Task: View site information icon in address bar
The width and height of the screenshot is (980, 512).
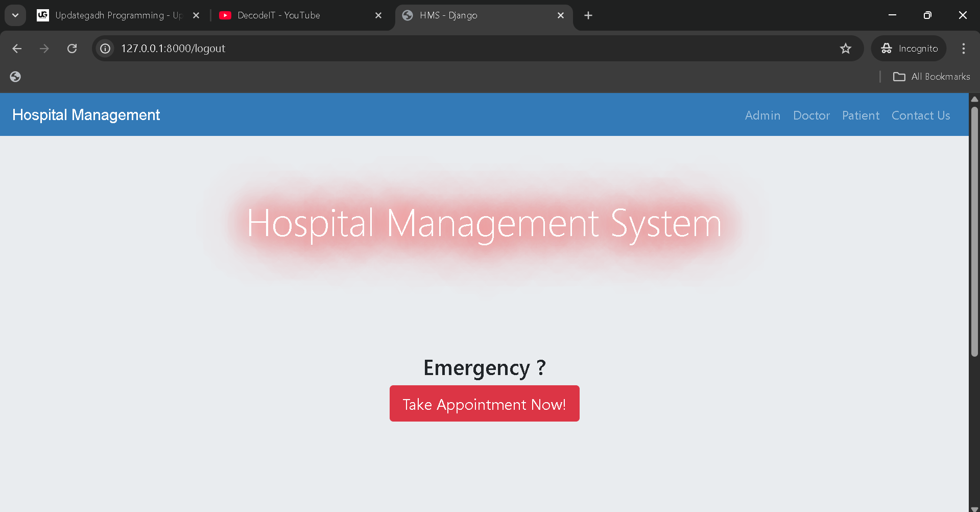Action: click(x=105, y=49)
